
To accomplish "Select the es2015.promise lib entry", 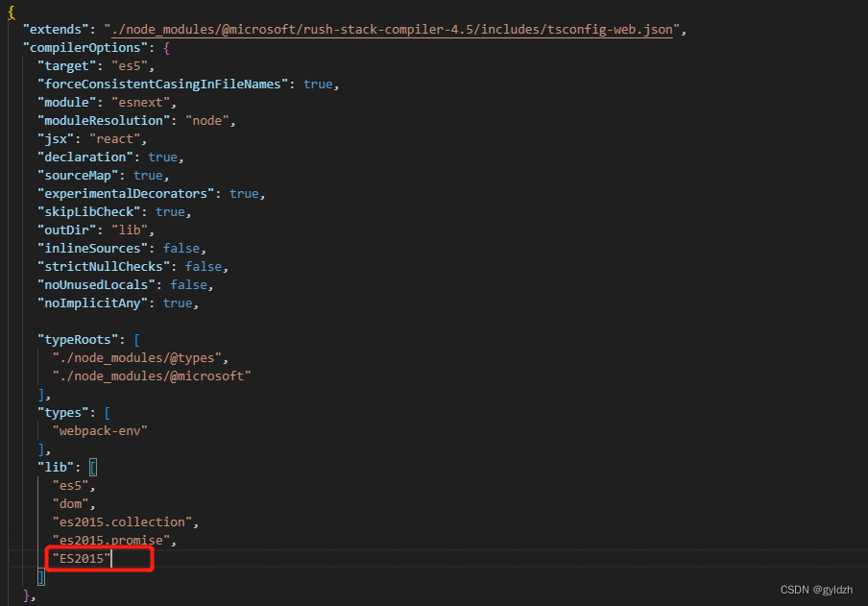I will (x=110, y=540).
